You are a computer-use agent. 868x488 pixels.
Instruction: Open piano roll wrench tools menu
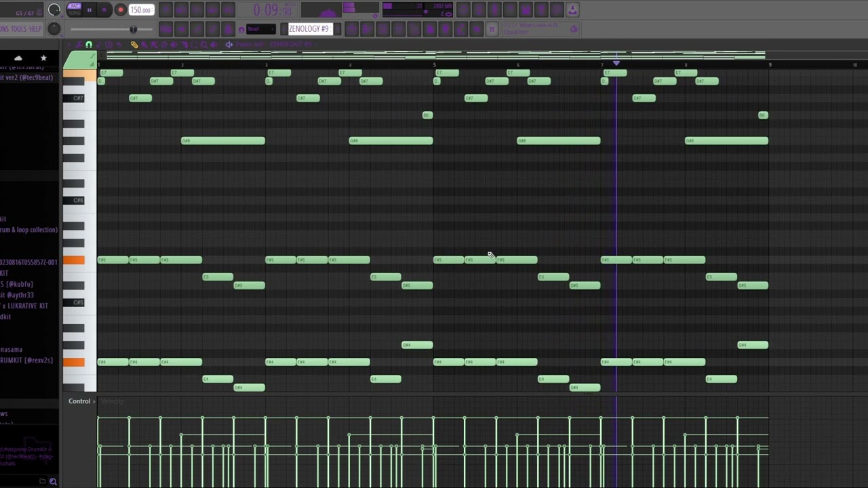pos(79,45)
